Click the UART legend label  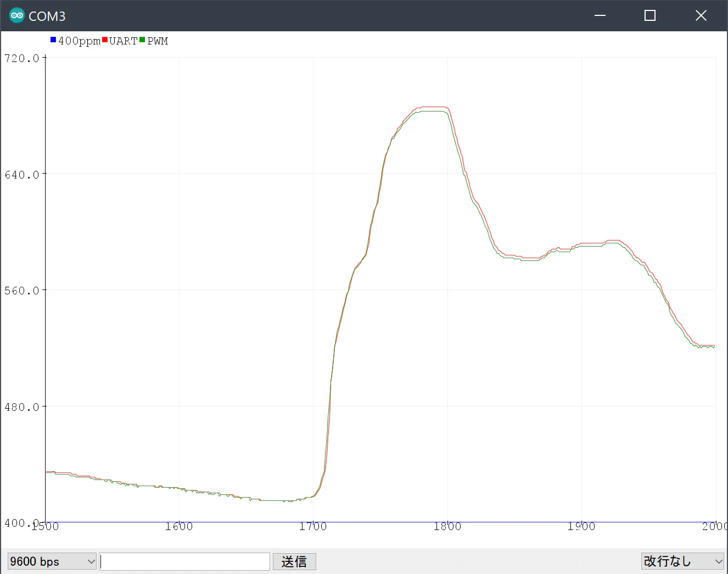click(x=123, y=41)
